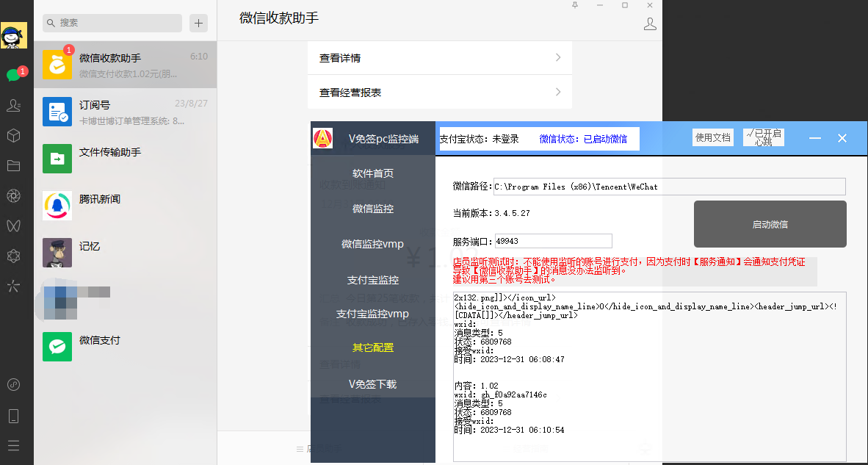Select 软件首页 in the navigation menu
Screen dimensions: 868x465
[x=372, y=173]
